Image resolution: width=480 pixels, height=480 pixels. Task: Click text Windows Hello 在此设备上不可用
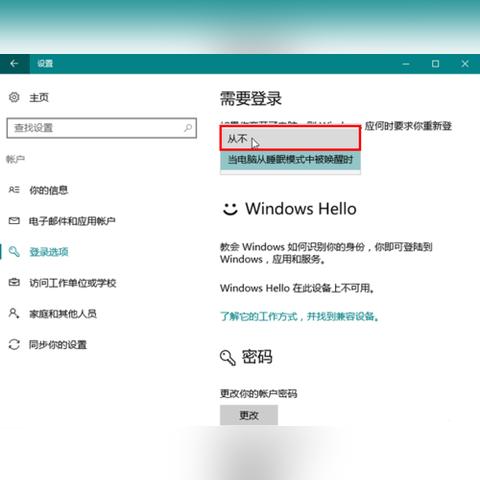tap(297, 288)
